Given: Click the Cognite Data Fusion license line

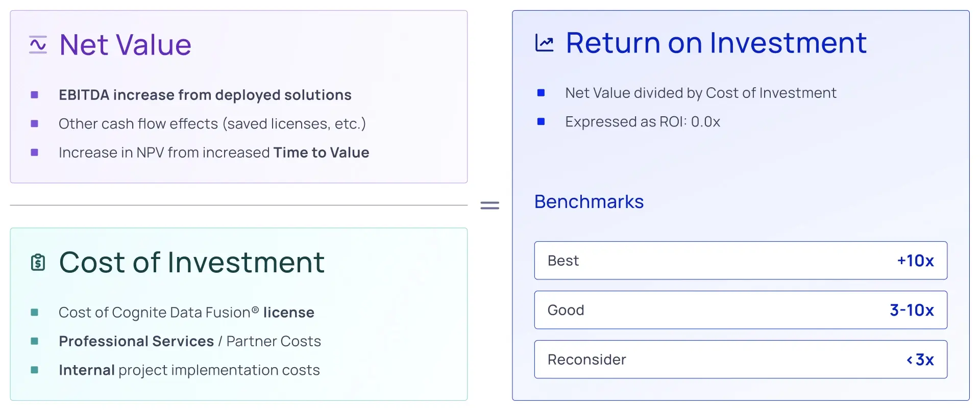Looking at the screenshot, I should click(187, 313).
